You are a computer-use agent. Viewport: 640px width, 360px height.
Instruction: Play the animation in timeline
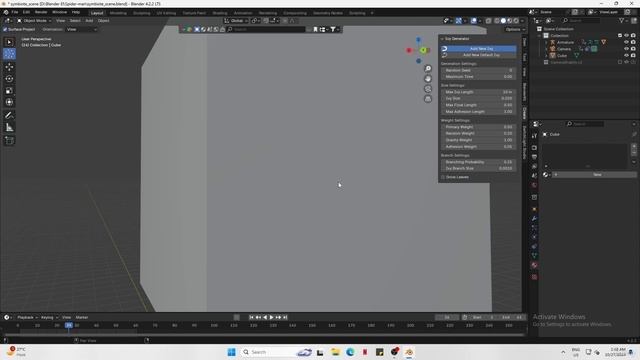click(271, 318)
